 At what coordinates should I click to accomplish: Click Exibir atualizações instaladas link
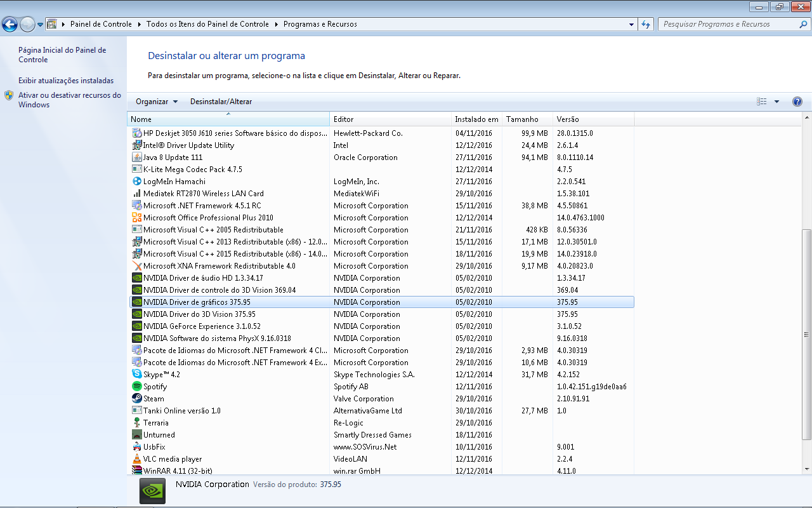point(66,81)
